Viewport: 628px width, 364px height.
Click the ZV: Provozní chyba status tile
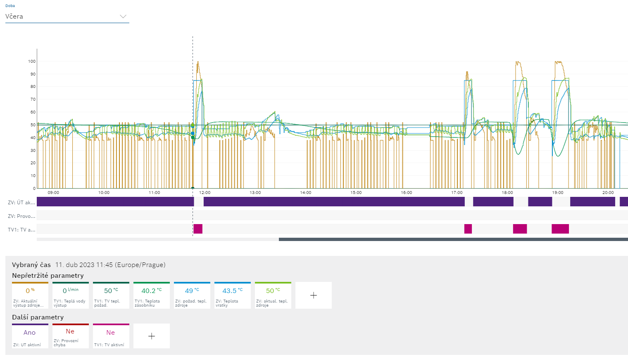pos(70,336)
